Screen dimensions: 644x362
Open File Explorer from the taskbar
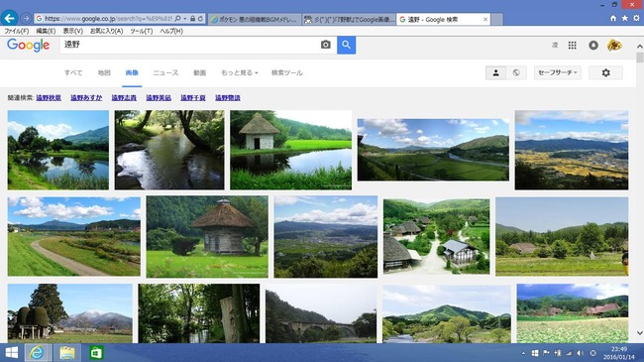67,353
